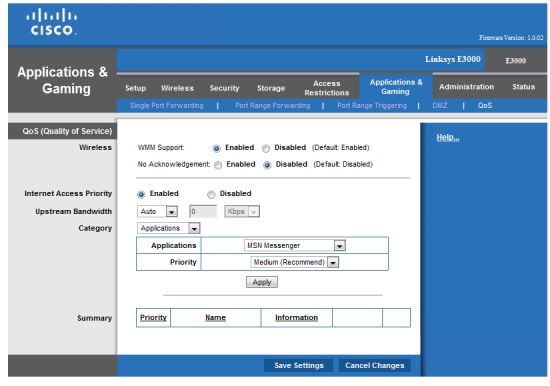550x386 pixels.
Task: Select WMM Support Enabled radio button
Action: (216, 148)
